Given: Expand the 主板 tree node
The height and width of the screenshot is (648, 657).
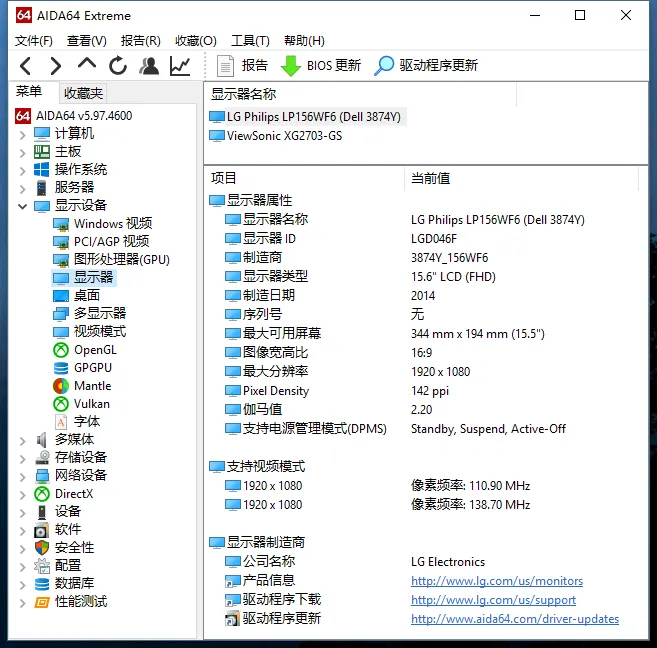Looking at the screenshot, I should click(x=23, y=153).
